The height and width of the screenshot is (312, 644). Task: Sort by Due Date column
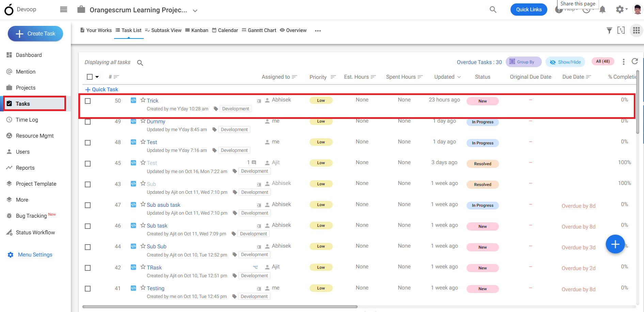(x=577, y=77)
